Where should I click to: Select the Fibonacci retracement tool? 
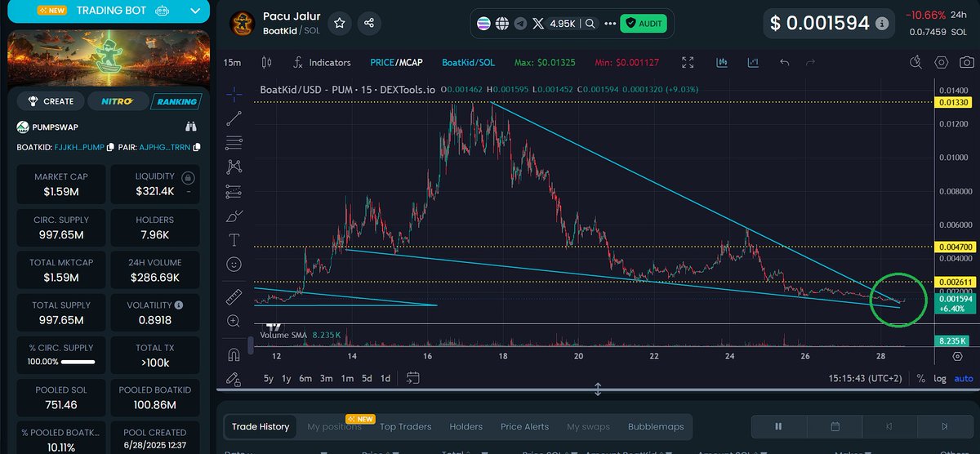click(234, 142)
